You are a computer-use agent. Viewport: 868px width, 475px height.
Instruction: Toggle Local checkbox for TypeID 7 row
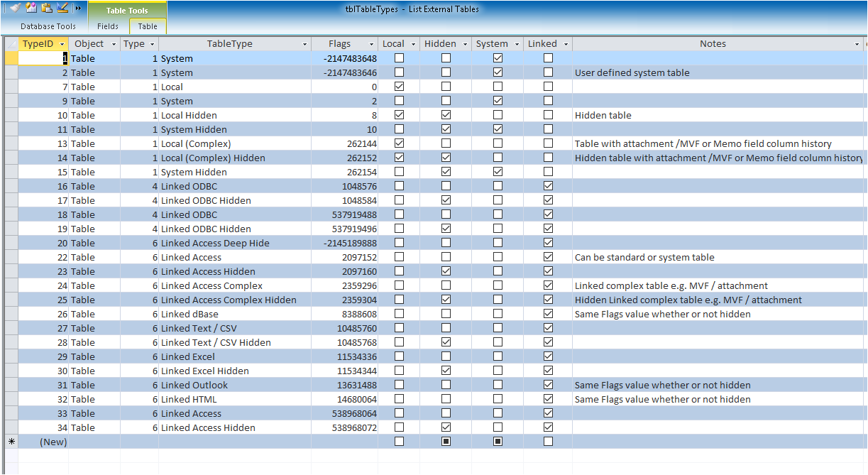399,87
